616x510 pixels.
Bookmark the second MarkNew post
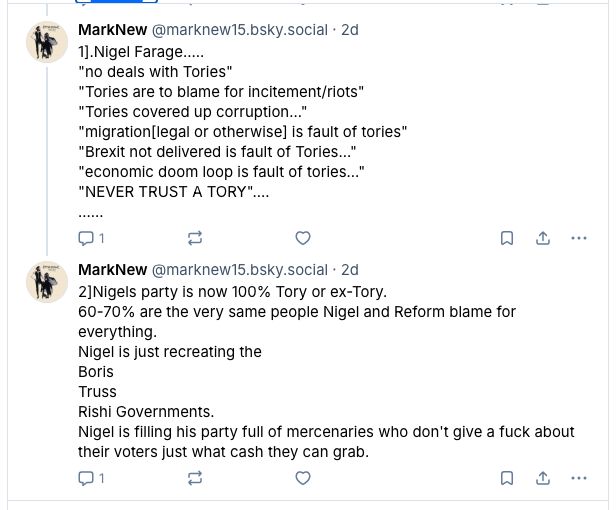[x=507, y=478]
